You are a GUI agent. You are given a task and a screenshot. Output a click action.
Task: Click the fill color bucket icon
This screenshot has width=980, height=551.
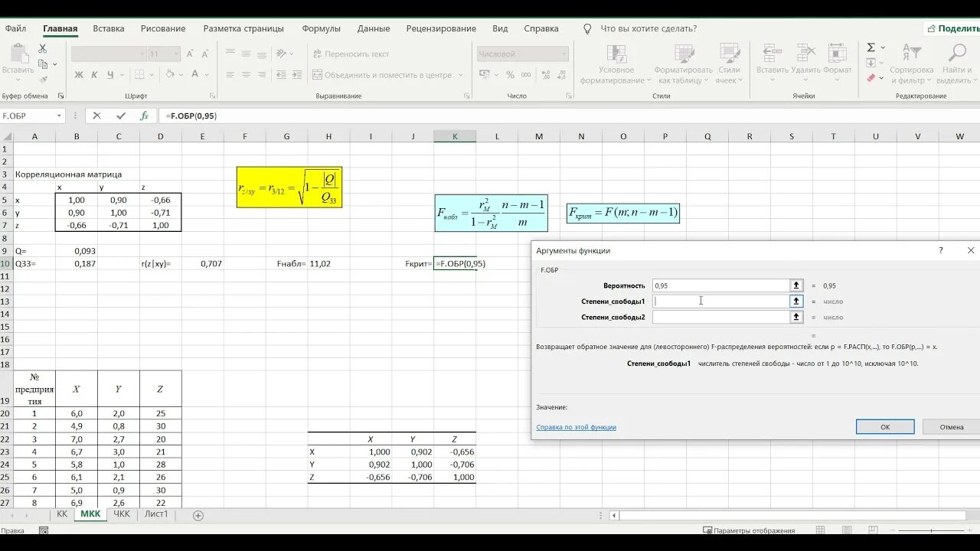(x=170, y=75)
